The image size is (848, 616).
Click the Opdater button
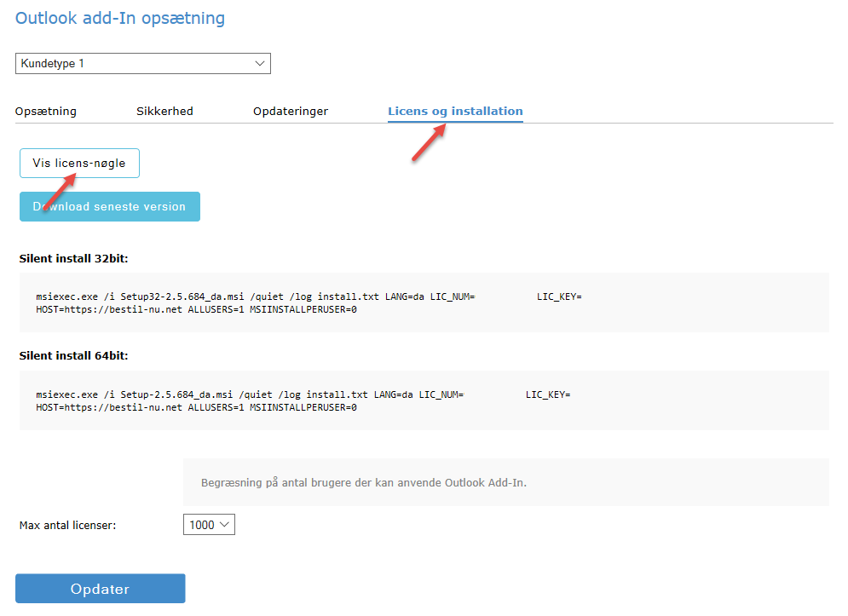[100, 589]
